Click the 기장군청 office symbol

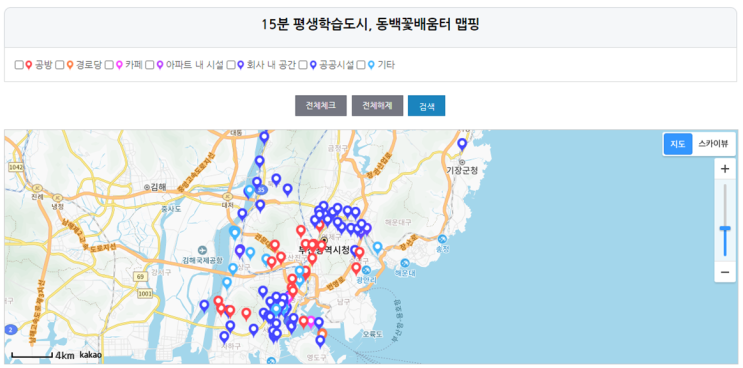point(462,162)
